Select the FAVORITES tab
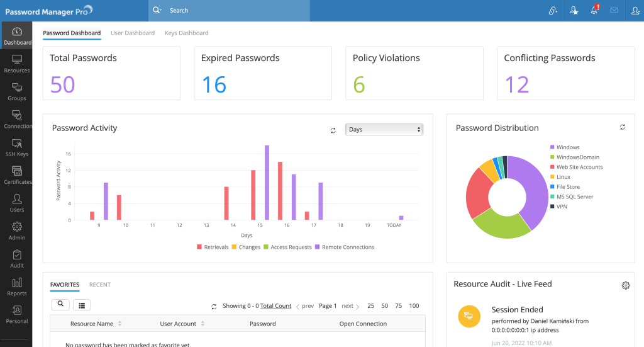Image resolution: width=644 pixels, height=347 pixels. click(x=65, y=285)
